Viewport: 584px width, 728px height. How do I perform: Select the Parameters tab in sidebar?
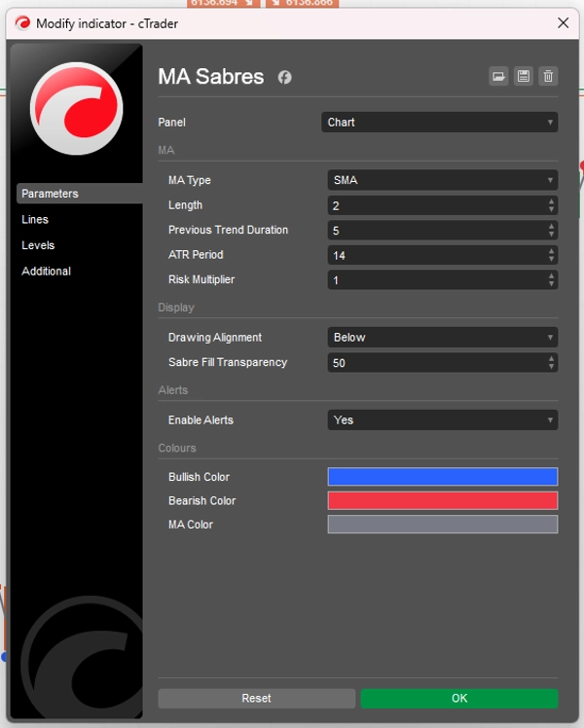(x=80, y=193)
